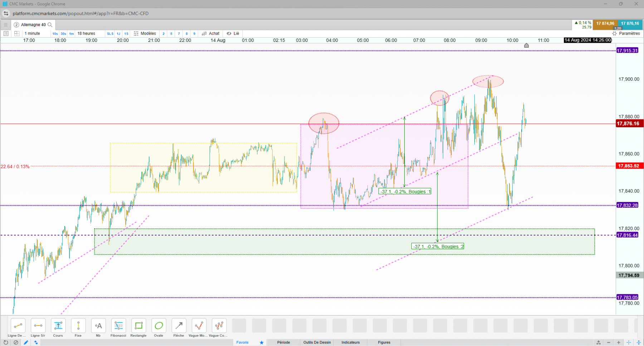Open the hamburger menu beside Allemagne 40
This screenshot has height=346, width=644.
coord(5,25)
